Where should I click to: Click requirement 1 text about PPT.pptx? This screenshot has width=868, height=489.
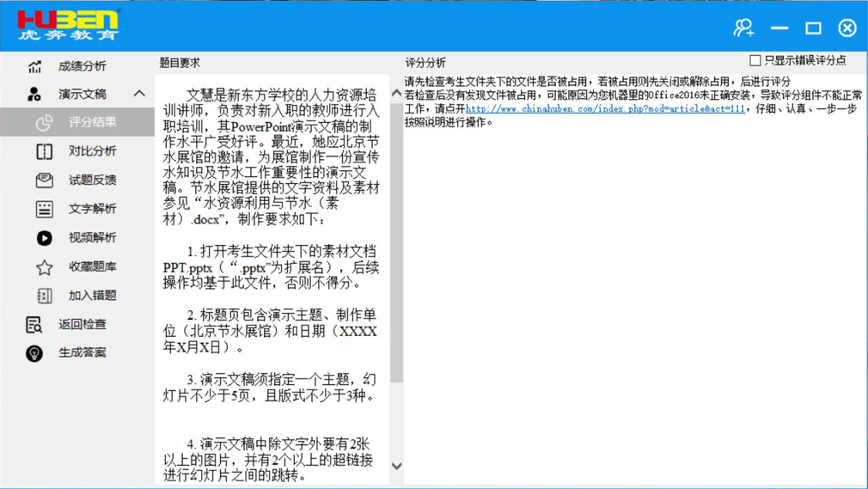click(x=271, y=267)
